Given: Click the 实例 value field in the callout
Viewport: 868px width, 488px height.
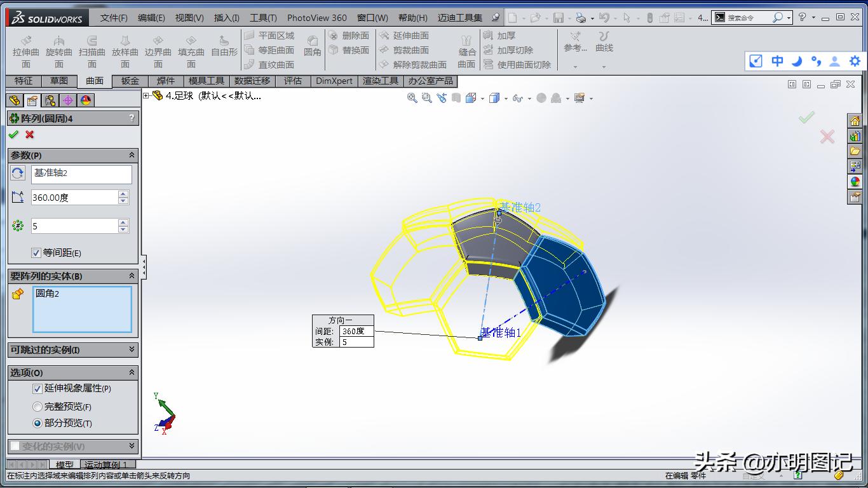Looking at the screenshot, I should 356,342.
